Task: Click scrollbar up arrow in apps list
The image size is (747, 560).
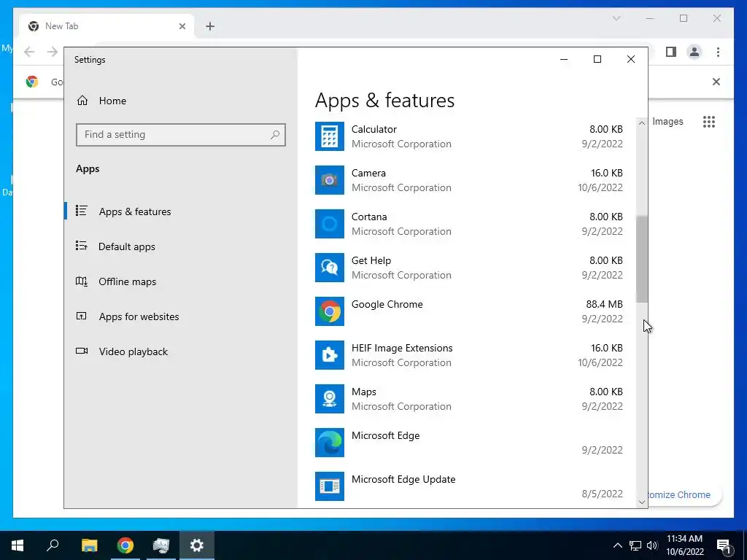Action: point(642,122)
